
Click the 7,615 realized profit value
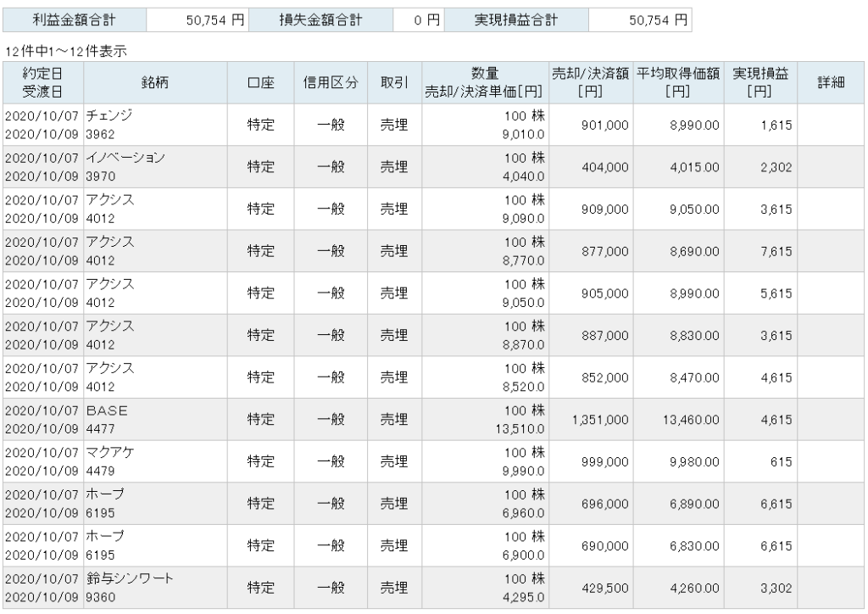click(x=776, y=251)
